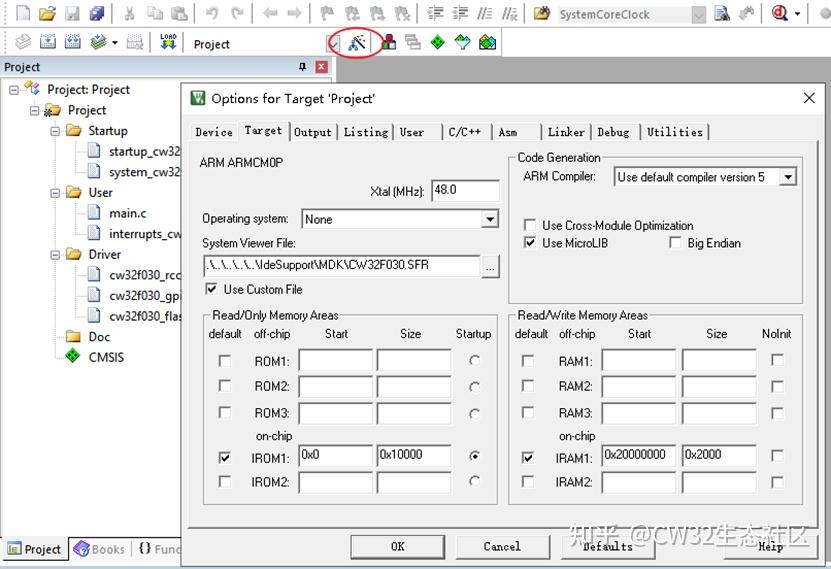
Task: Save all files toolbar icon
Action: (x=96, y=13)
